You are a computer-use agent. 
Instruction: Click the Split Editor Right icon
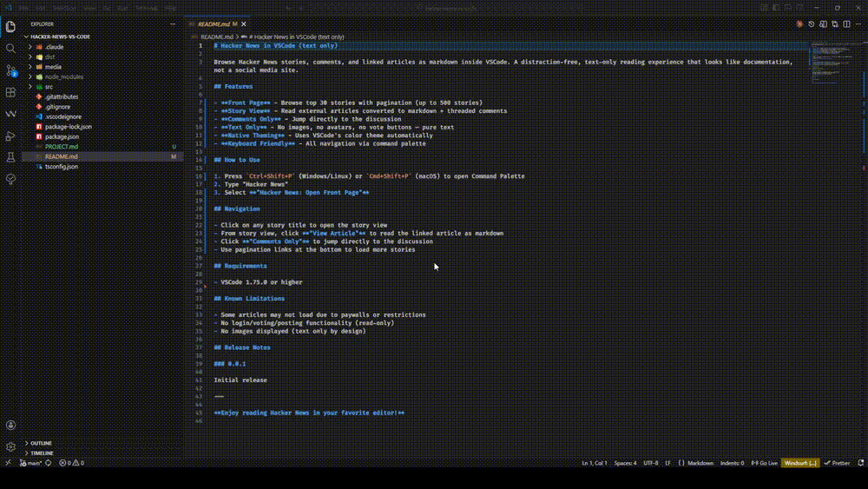tap(846, 24)
